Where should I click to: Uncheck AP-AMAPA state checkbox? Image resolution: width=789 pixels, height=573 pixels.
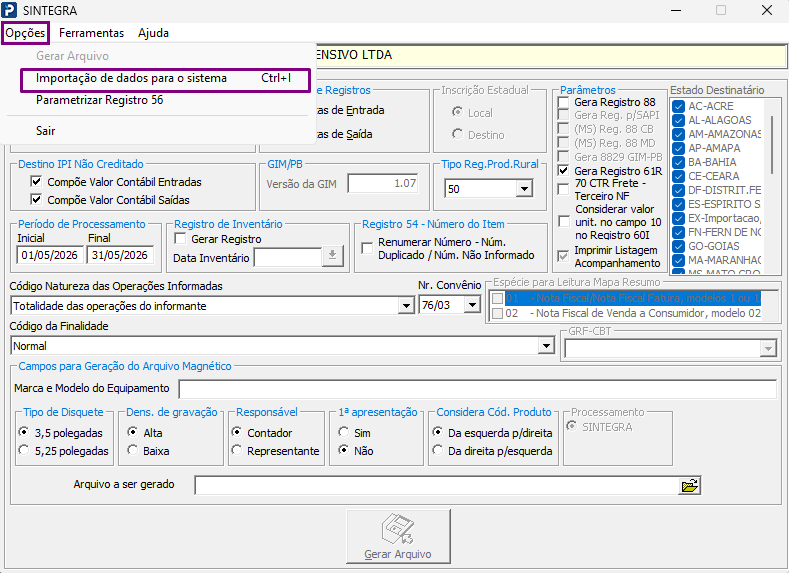point(678,148)
